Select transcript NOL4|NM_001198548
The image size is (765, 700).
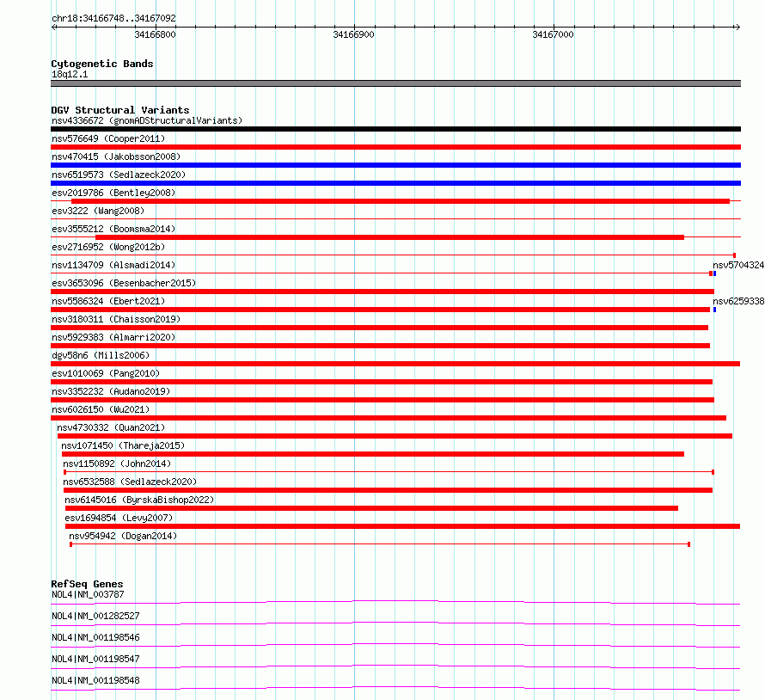[95, 680]
